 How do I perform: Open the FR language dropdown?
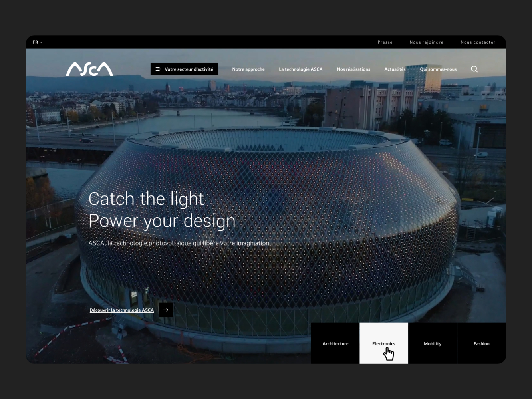pos(38,42)
